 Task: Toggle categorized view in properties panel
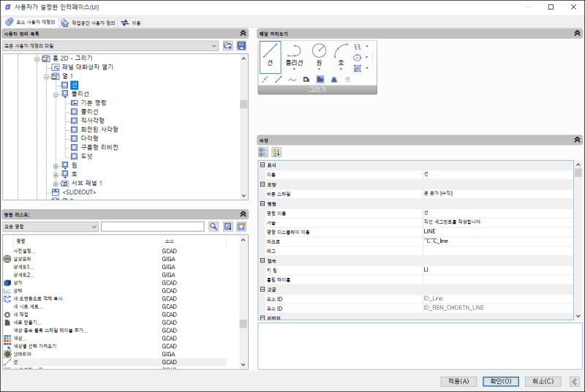(x=263, y=152)
